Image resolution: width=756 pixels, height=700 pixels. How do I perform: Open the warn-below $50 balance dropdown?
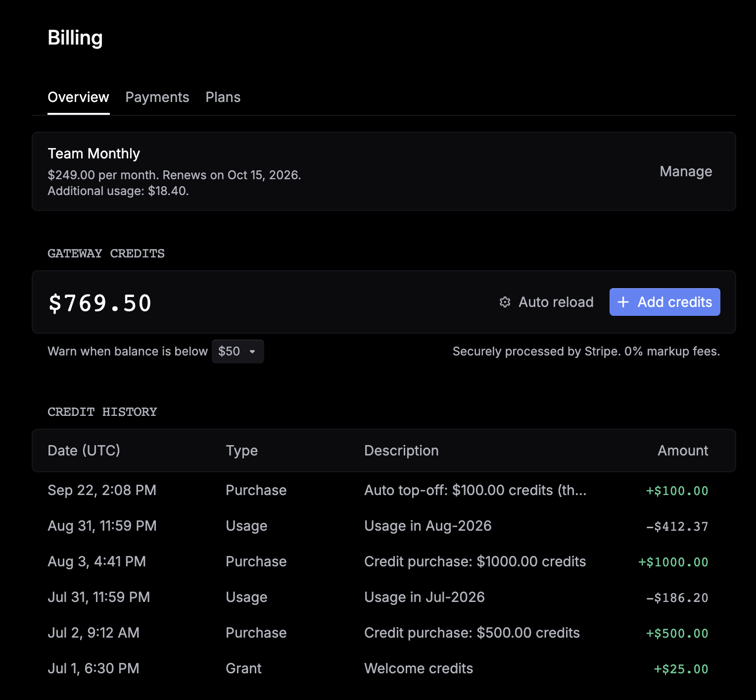[237, 351]
